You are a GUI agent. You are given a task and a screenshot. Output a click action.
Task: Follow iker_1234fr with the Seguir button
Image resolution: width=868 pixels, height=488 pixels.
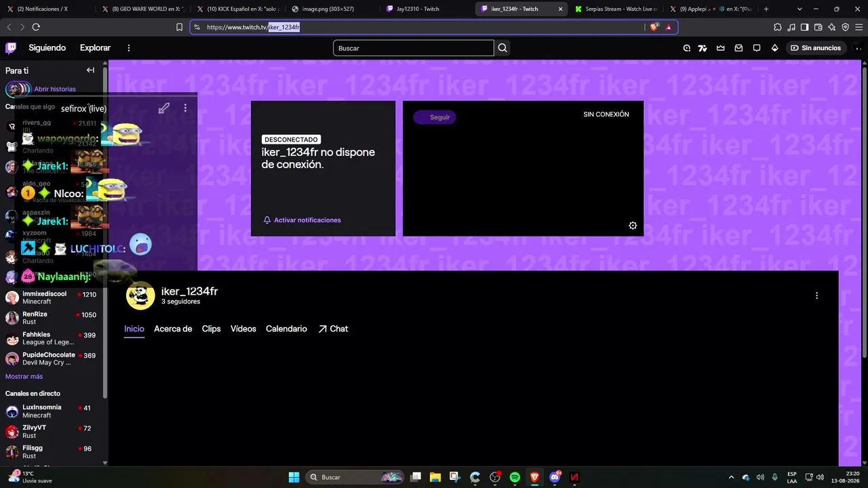tap(435, 117)
